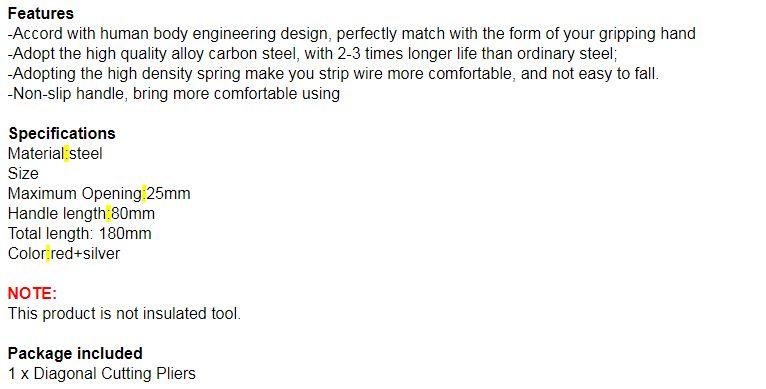Click the Color:red+silver text
The height and width of the screenshot is (389, 766).
[64, 254]
